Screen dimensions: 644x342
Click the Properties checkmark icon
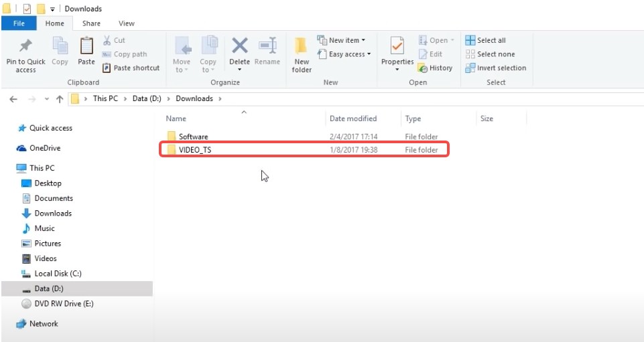397,46
